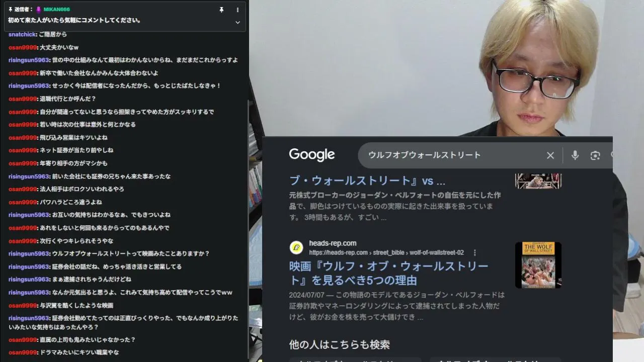Click the chat message 与沢翼を酷くしたような映画
644x362 pixels.
(x=76, y=306)
